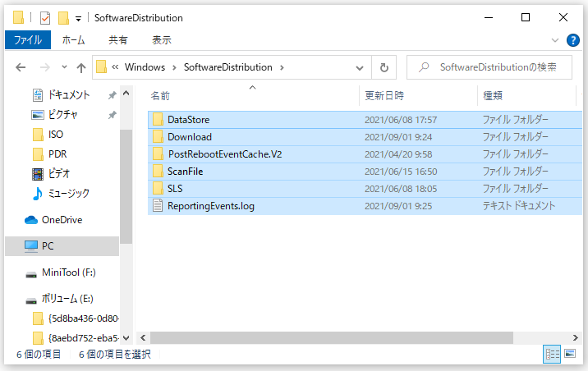Open the ISO folder in navigation pane
Screen dimensions: 588x371
pos(56,135)
